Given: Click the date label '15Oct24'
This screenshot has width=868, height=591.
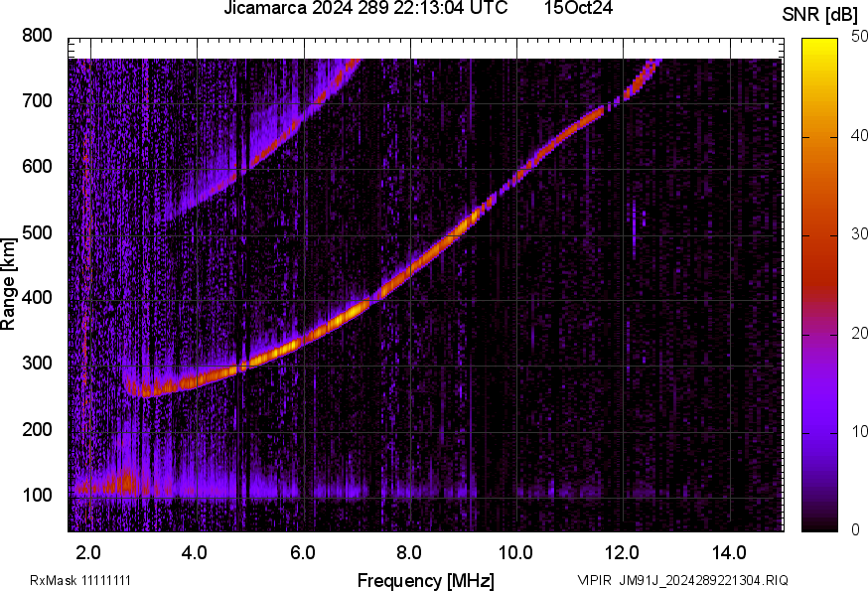Looking at the screenshot, I should [578, 8].
